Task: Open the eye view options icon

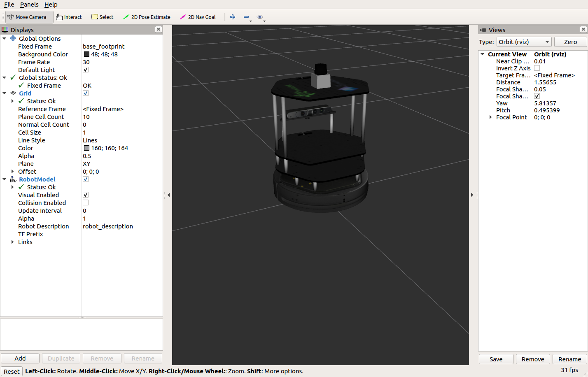Action: coord(260,17)
